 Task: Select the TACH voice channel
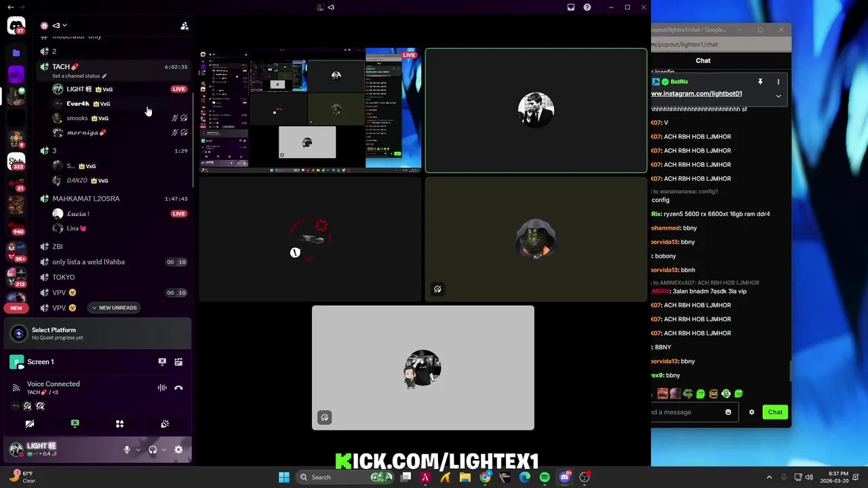(x=114, y=66)
